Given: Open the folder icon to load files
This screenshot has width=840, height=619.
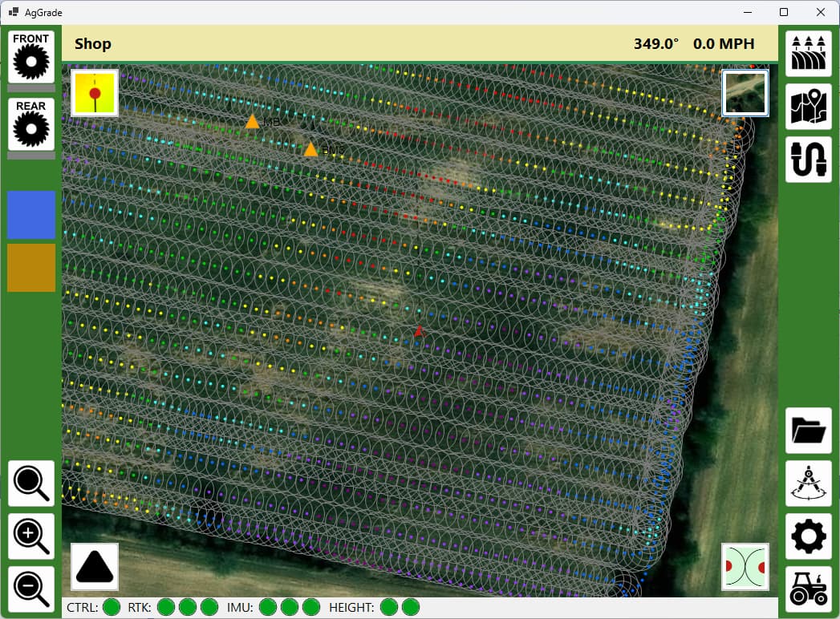Looking at the screenshot, I should point(808,431).
